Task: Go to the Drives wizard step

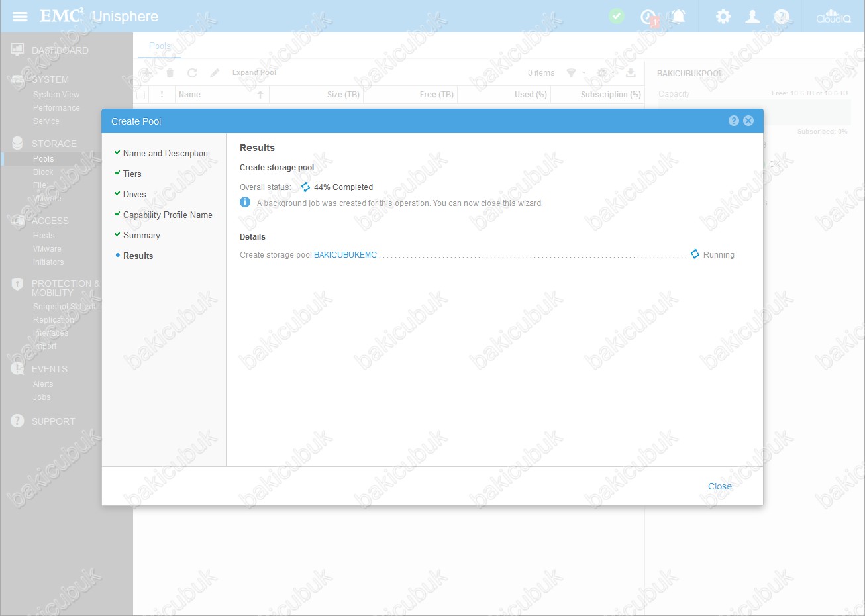Action: tap(134, 194)
